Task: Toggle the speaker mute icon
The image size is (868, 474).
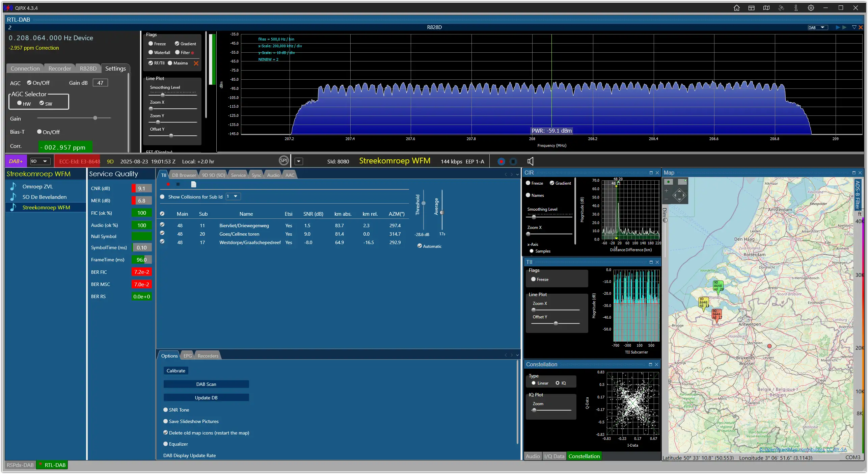Action: 530,161
